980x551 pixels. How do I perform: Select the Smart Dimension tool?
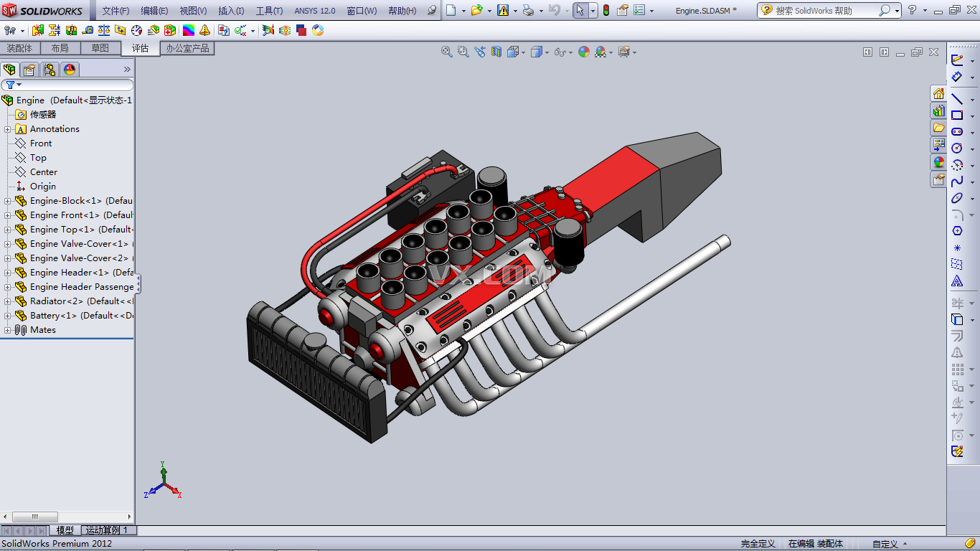pyautogui.click(x=957, y=77)
